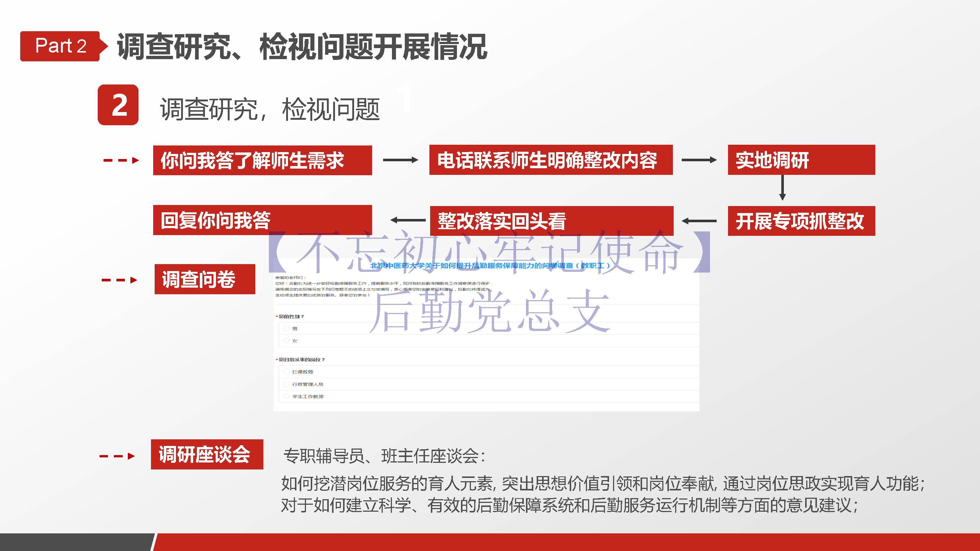Click the down arrow below 实地调研
The width and height of the screenshot is (980, 551).
[782, 187]
